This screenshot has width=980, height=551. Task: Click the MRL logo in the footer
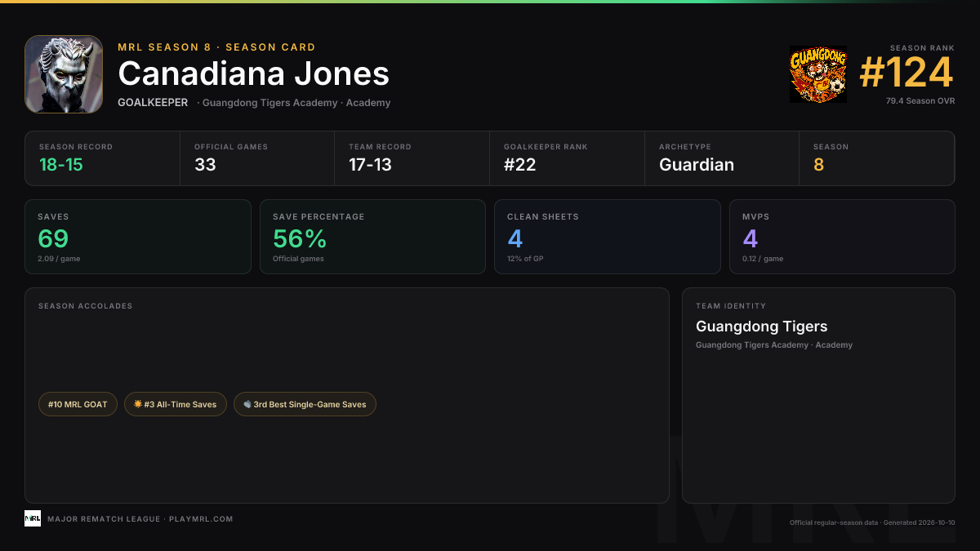point(33,518)
